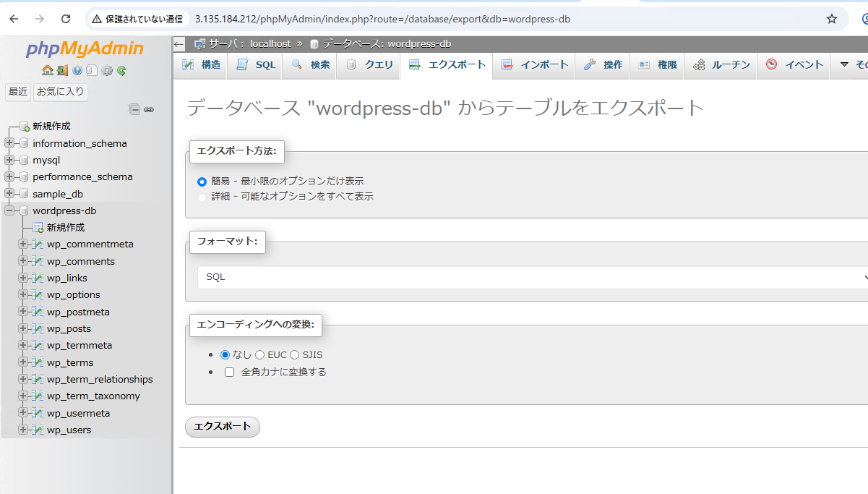This screenshot has height=494, width=868.
Task: Click the link with main panel icon
Action: [x=149, y=109]
